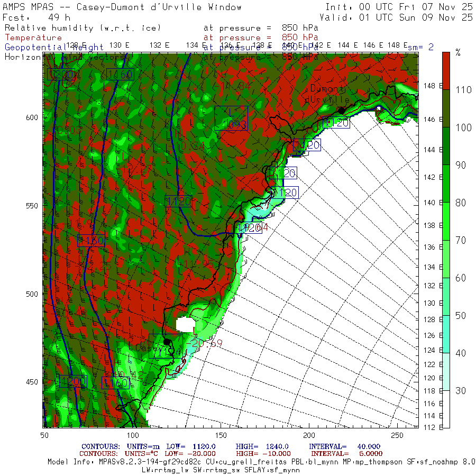This screenshot has height=476, width=476.
Task: Click the 'SFLAY:sf_mynn' text on the bottom line
Action: pyautogui.click(x=272, y=470)
